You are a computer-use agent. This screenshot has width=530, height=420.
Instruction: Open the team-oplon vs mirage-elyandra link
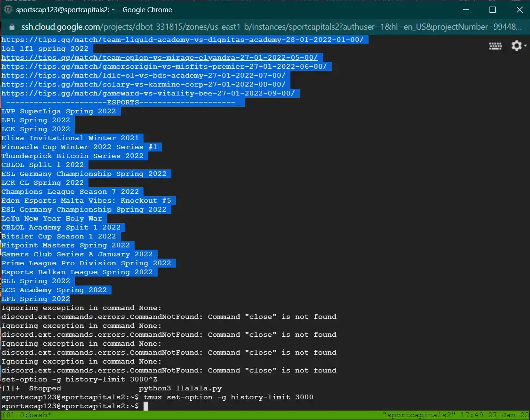(160, 57)
